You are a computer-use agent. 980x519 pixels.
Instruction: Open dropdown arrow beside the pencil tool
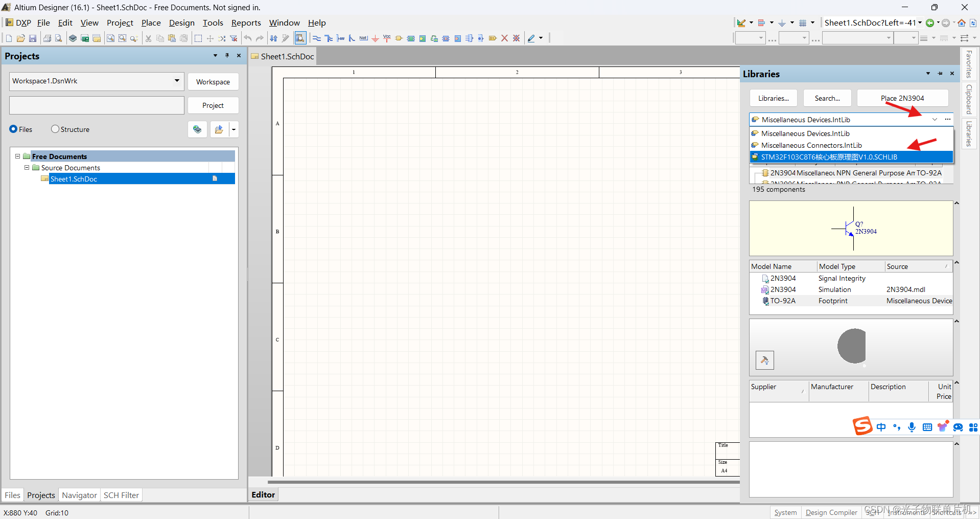[541, 38]
